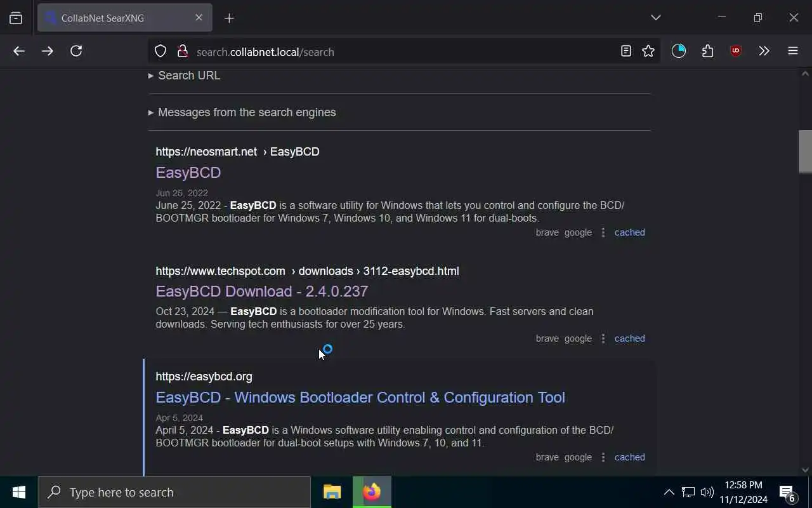Click scrollbar up arrow
The width and height of the screenshot is (812, 508).
805,74
